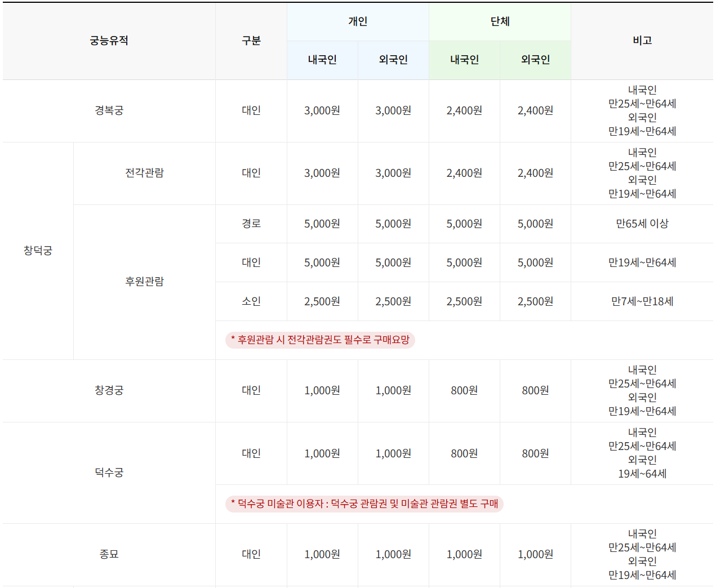Click the 경로 category cell
The width and height of the screenshot is (716, 588).
[251, 224]
